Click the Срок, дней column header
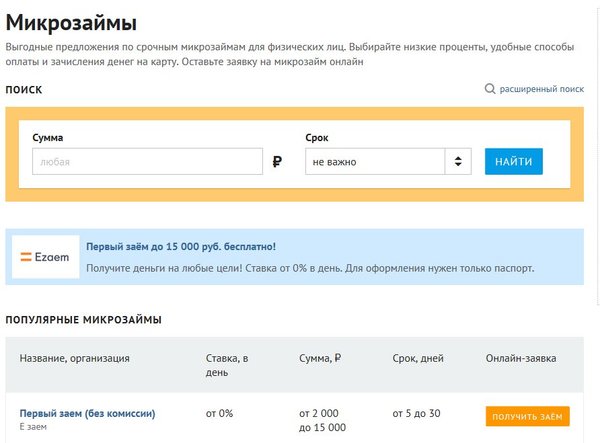The height and width of the screenshot is (443, 600). click(x=418, y=358)
